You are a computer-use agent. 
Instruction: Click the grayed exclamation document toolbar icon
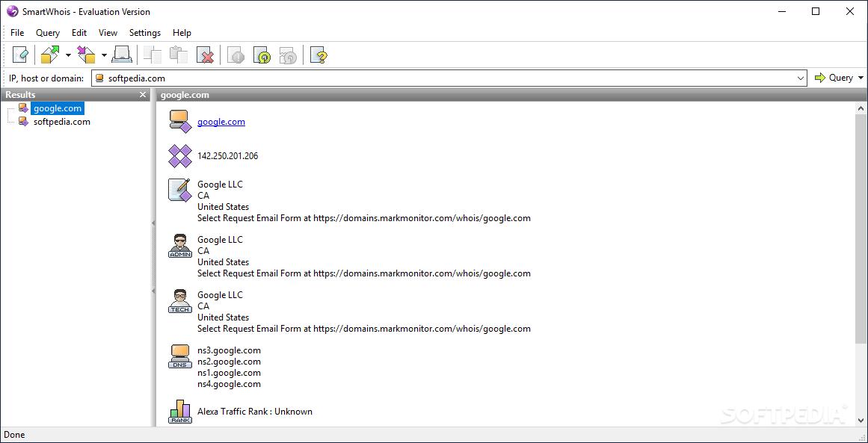tap(236, 55)
